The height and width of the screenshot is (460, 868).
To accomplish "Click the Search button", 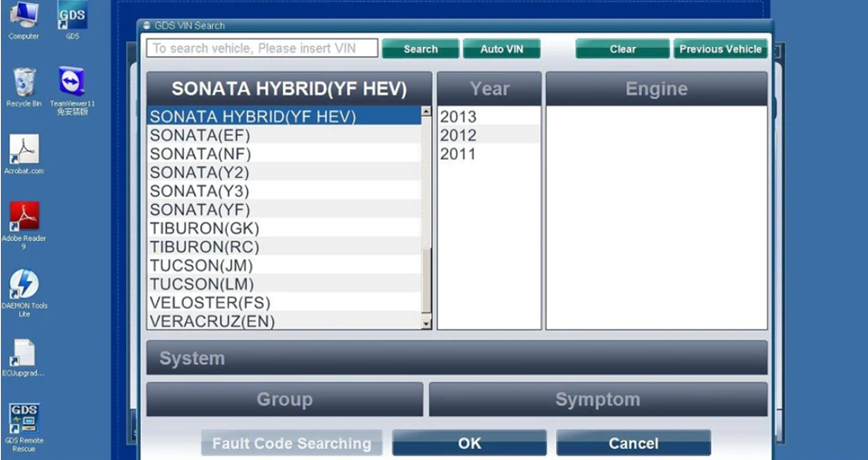I will (421, 49).
